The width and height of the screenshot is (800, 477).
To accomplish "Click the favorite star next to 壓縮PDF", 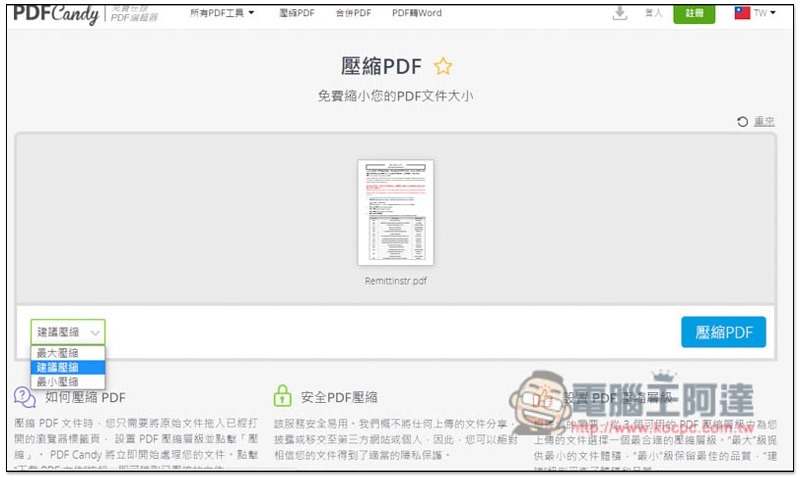I will point(443,66).
